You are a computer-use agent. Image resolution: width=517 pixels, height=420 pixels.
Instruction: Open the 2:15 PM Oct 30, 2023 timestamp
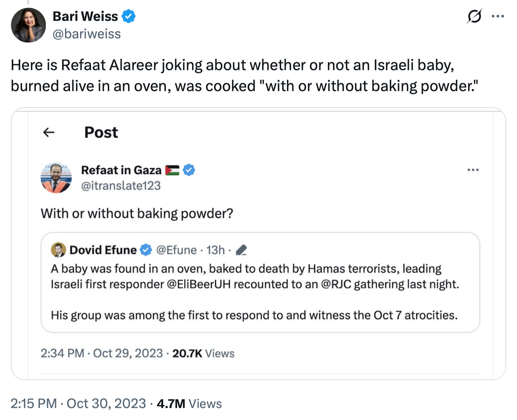coord(78,404)
